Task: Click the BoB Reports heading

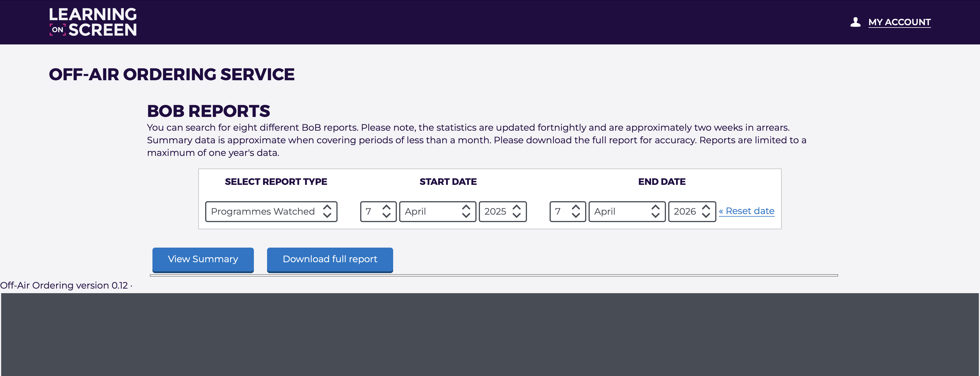Action: point(209,111)
